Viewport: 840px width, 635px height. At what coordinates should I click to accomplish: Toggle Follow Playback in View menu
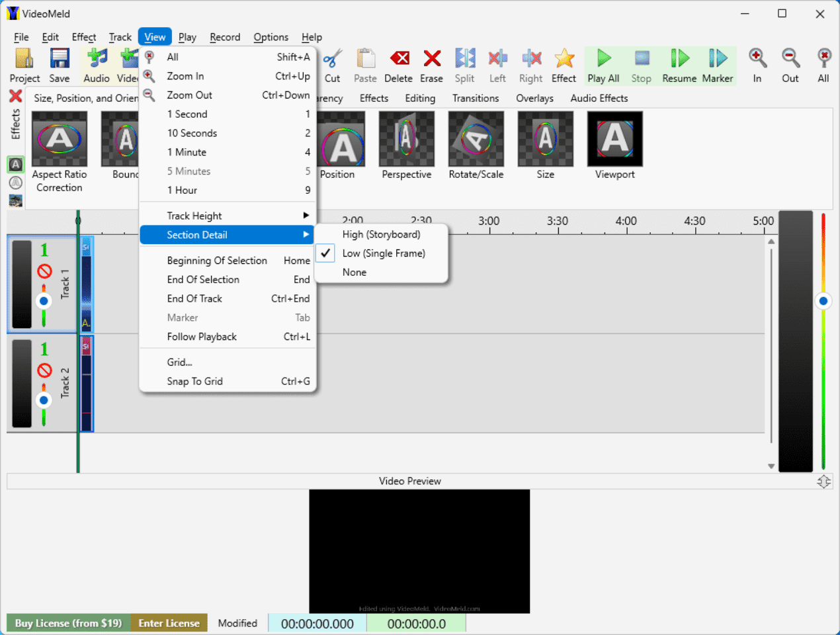point(228,337)
